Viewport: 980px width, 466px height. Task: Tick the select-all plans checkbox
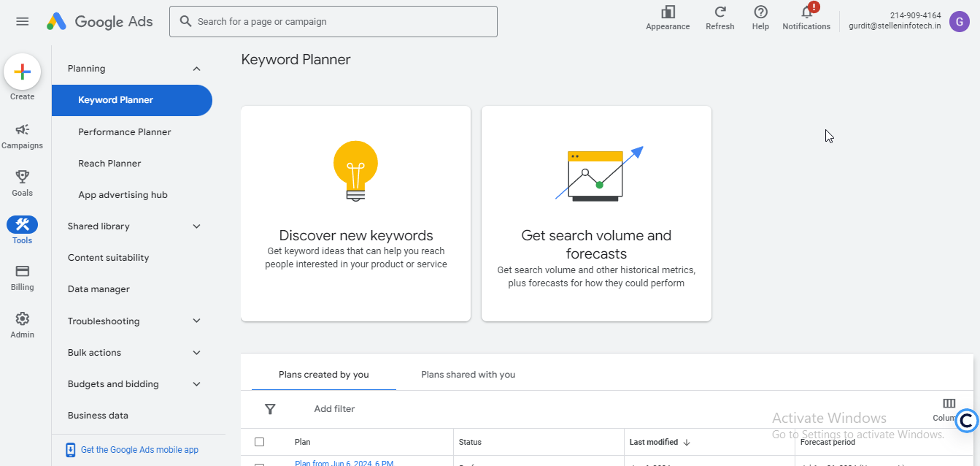259,442
